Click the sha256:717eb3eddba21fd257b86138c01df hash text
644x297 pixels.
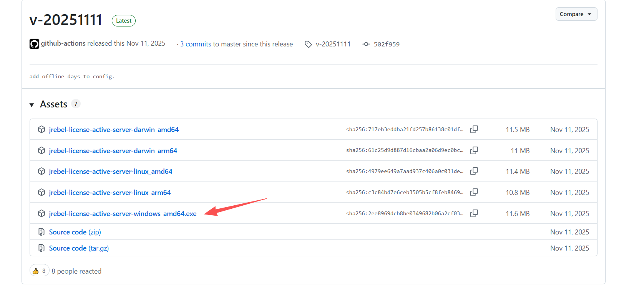[405, 129]
